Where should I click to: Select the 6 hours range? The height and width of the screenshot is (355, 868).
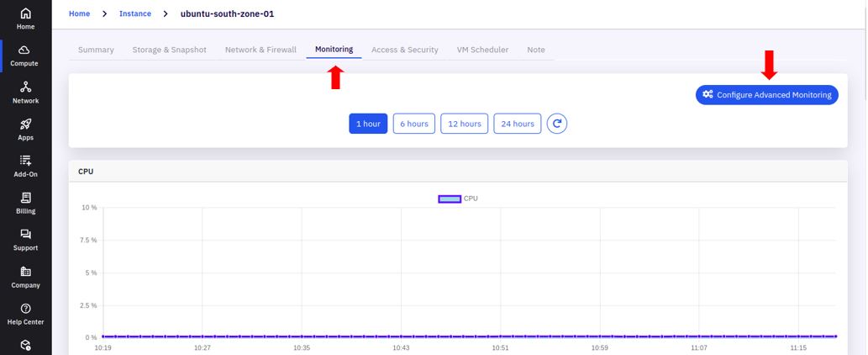(x=414, y=124)
